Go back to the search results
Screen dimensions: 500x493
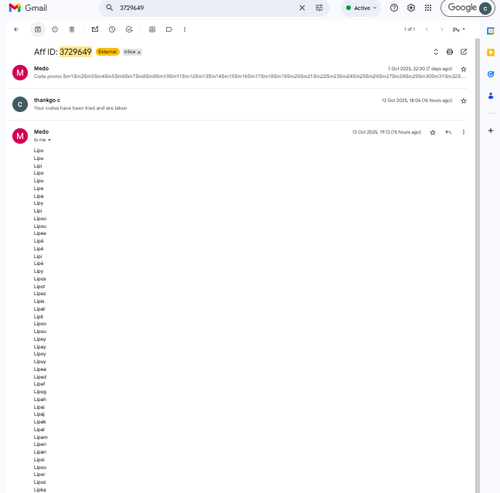(x=16, y=29)
